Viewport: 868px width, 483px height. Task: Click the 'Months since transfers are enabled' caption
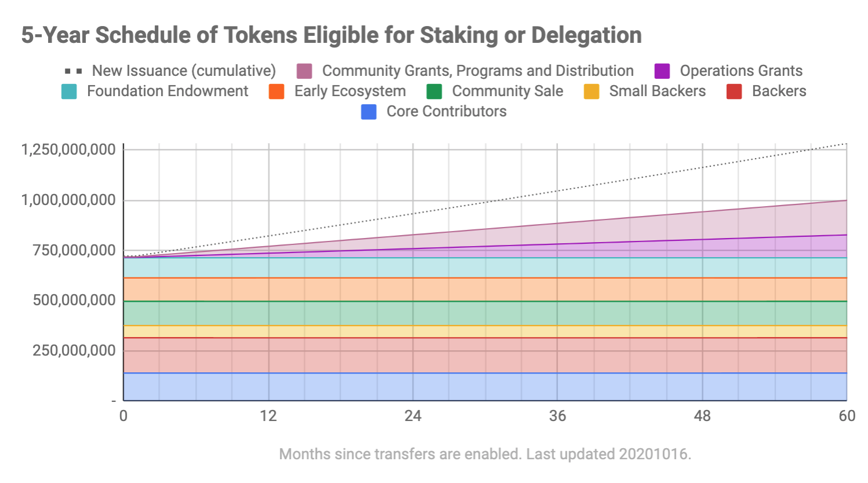tap(485, 454)
